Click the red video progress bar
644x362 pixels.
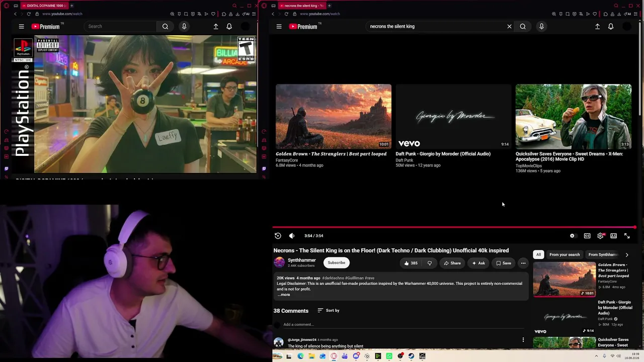pyautogui.click(x=454, y=227)
